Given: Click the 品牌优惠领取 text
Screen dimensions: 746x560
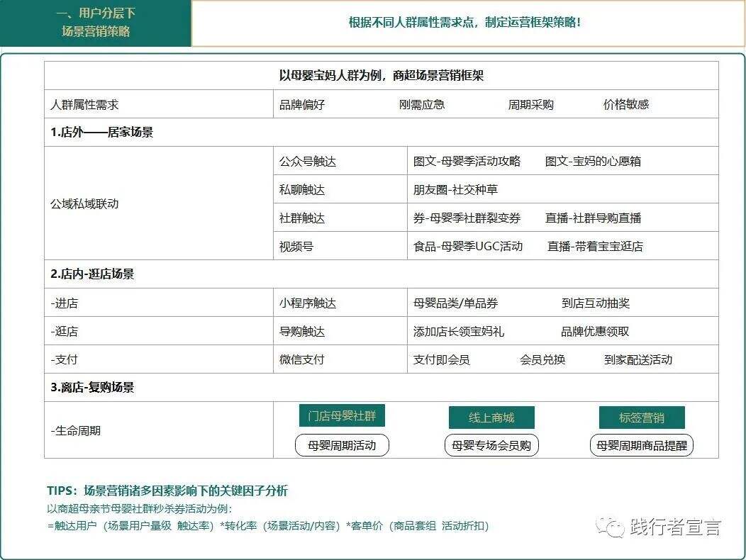Looking at the screenshot, I should tap(595, 331).
